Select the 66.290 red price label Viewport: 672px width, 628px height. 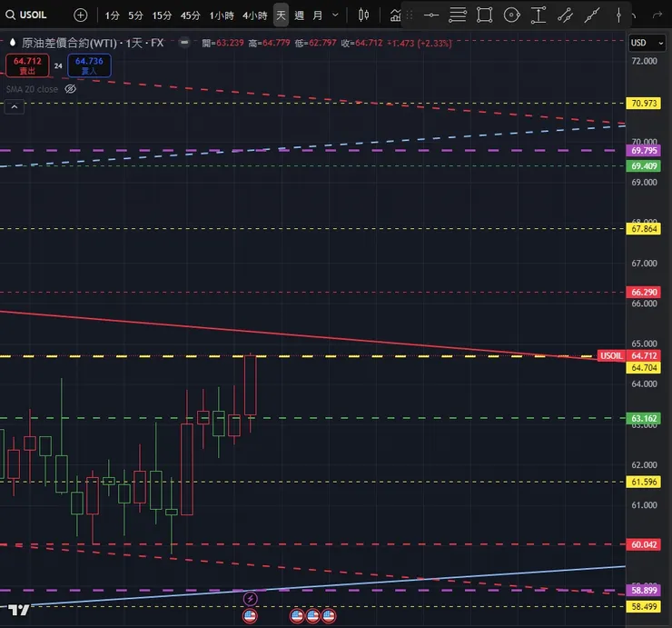[644, 292]
